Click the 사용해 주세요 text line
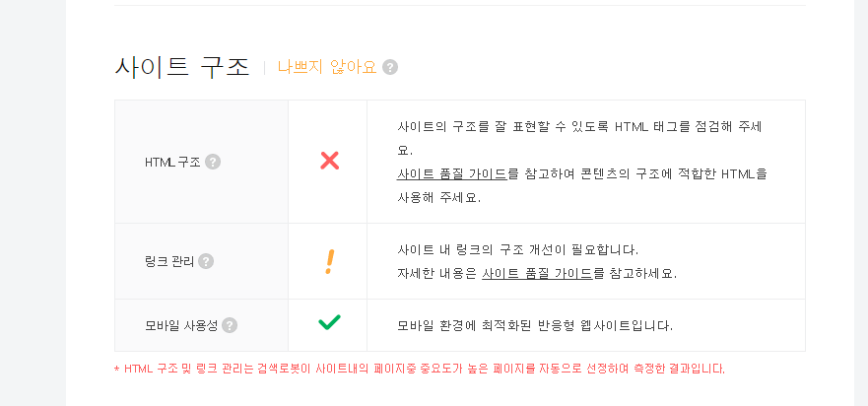This screenshot has height=406, width=868. (x=439, y=198)
